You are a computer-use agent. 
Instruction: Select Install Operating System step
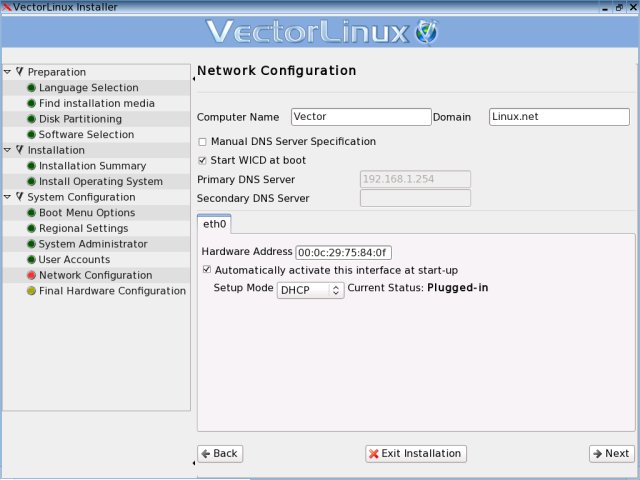coord(101,182)
